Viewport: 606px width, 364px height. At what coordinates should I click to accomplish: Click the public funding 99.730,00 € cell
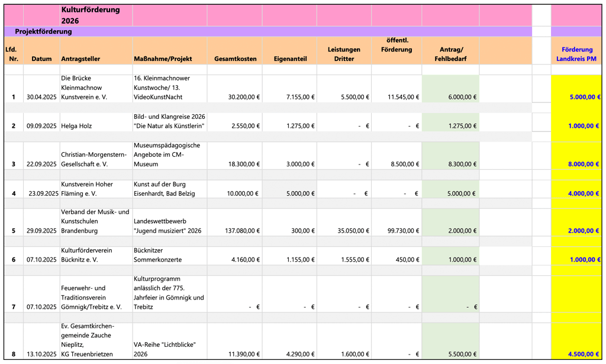click(397, 230)
